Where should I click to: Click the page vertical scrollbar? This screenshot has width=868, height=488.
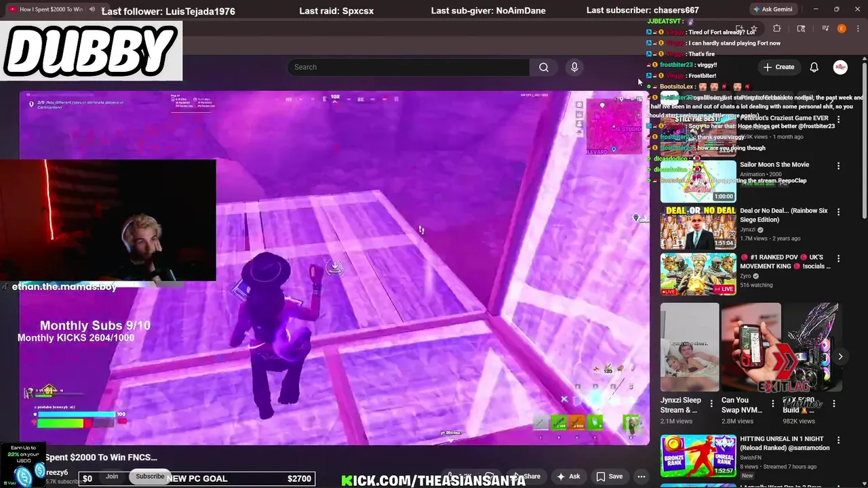click(865, 139)
